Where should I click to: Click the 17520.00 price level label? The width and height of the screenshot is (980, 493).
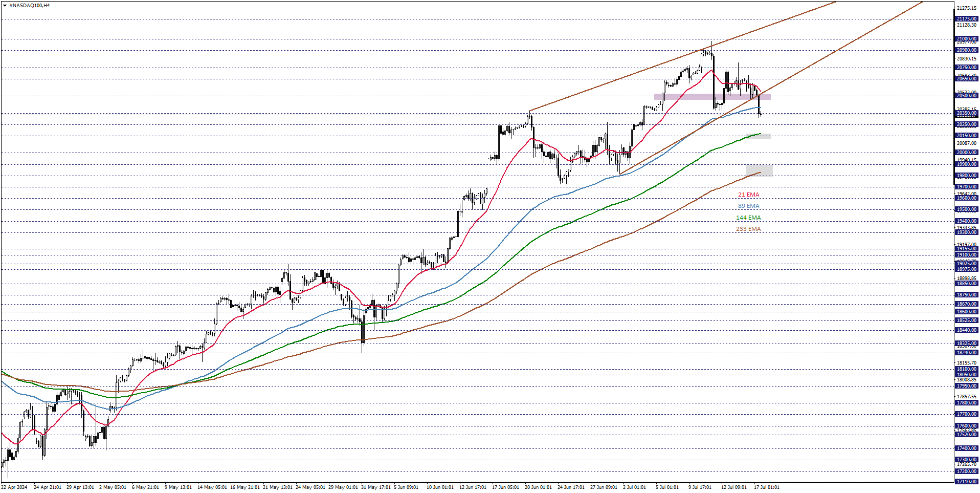tap(967, 435)
